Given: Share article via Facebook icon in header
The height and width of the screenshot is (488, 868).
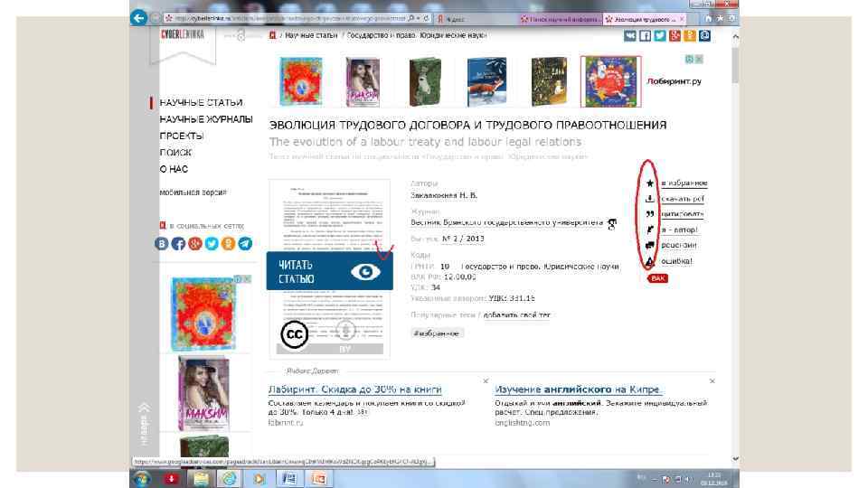Looking at the screenshot, I should coord(645,36).
